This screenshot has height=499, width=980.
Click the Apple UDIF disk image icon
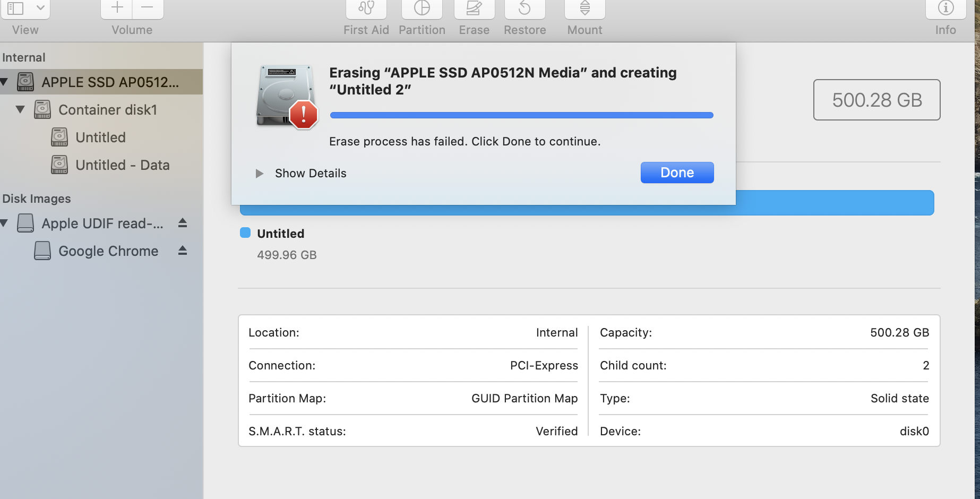point(25,223)
